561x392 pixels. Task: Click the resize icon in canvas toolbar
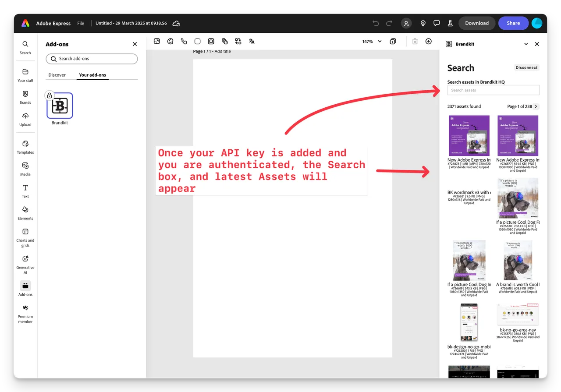tap(157, 41)
